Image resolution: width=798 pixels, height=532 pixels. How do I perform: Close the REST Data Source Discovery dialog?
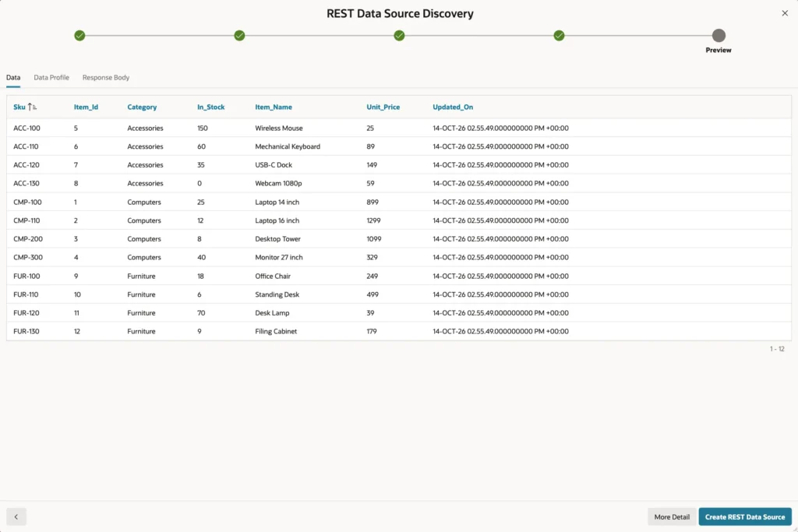click(784, 13)
